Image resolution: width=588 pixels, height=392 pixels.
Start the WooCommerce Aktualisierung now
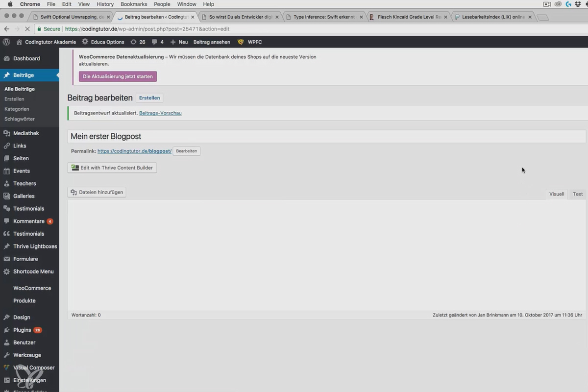click(118, 76)
